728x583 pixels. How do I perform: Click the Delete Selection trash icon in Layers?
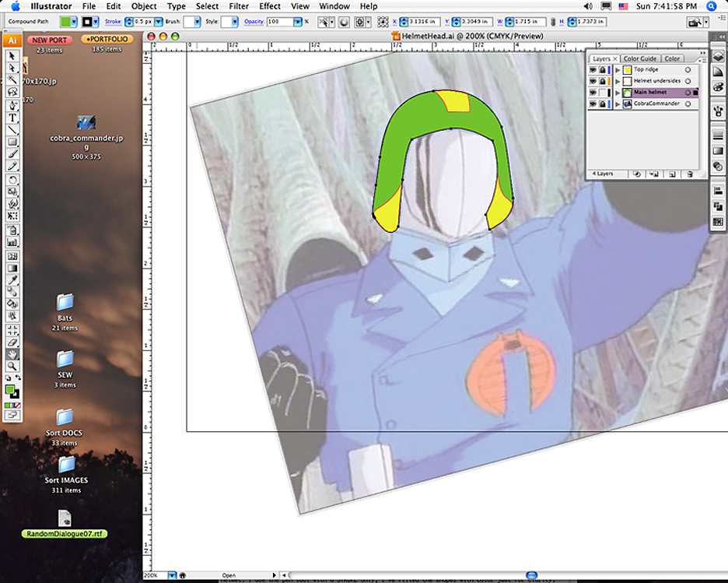(x=689, y=174)
